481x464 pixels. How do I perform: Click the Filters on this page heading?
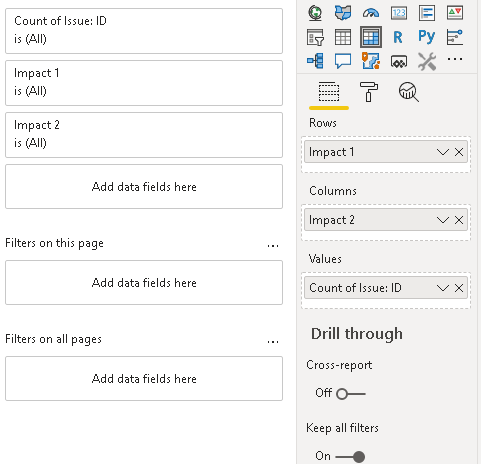pyautogui.click(x=54, y=243)
